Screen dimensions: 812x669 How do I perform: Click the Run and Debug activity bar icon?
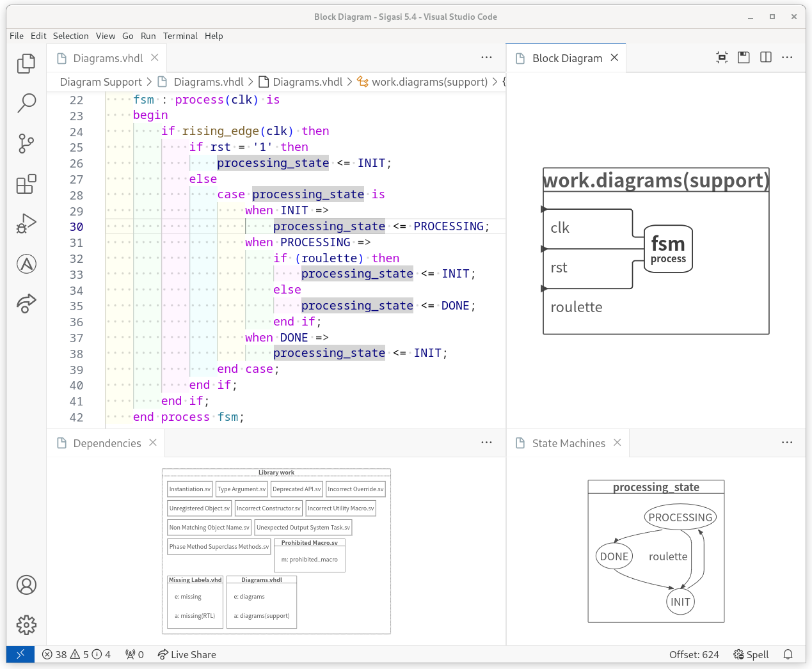click(x=26, y=223)
